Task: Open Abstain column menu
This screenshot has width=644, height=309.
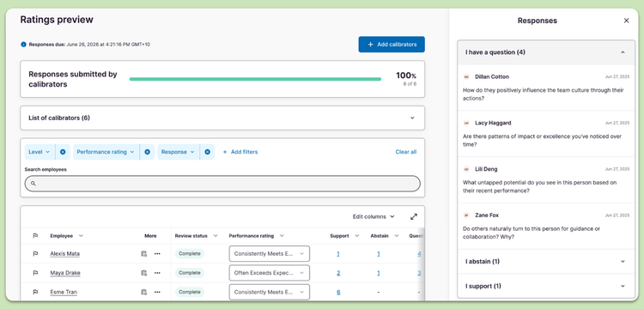Action: pyautogui.click(x=397, y=236)
